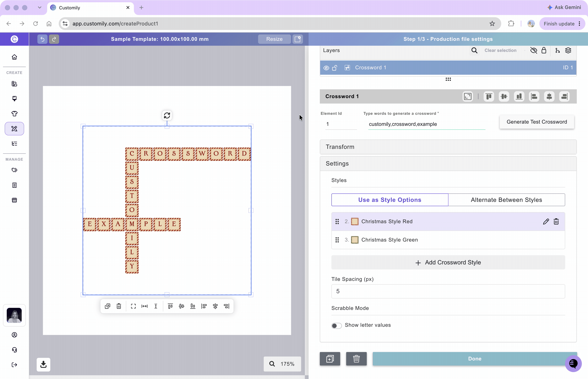Open the Home icon in left sidebar

[14, 57]
